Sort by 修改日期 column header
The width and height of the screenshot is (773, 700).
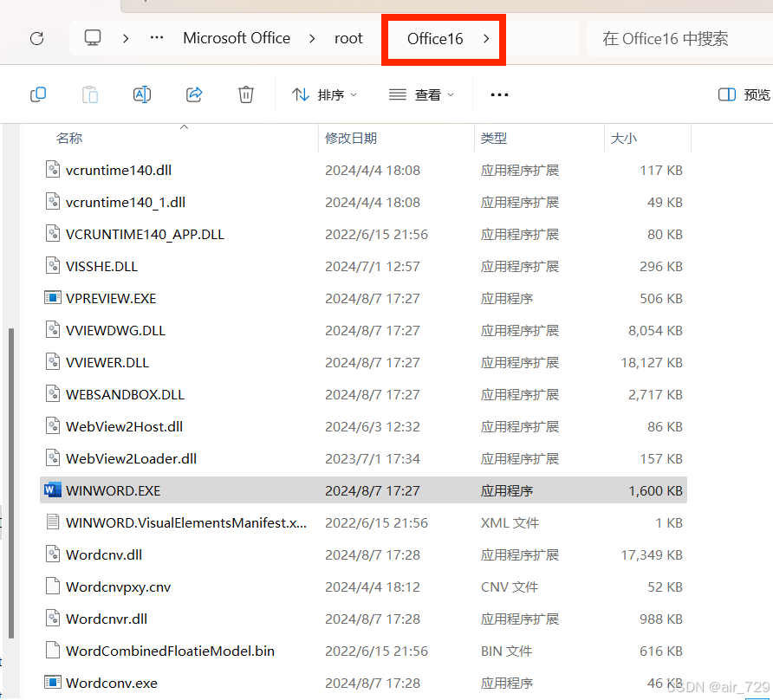(350, 138)
